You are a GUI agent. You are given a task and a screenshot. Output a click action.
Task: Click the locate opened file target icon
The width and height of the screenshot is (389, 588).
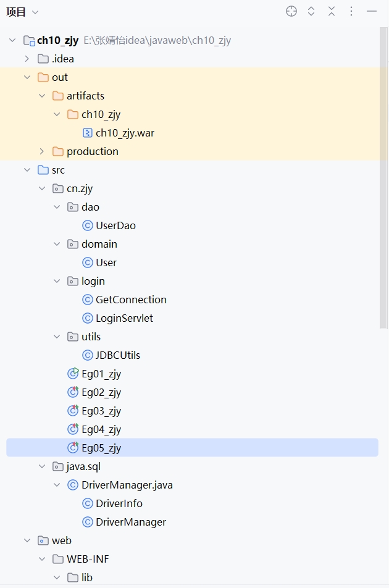[291, 11]
